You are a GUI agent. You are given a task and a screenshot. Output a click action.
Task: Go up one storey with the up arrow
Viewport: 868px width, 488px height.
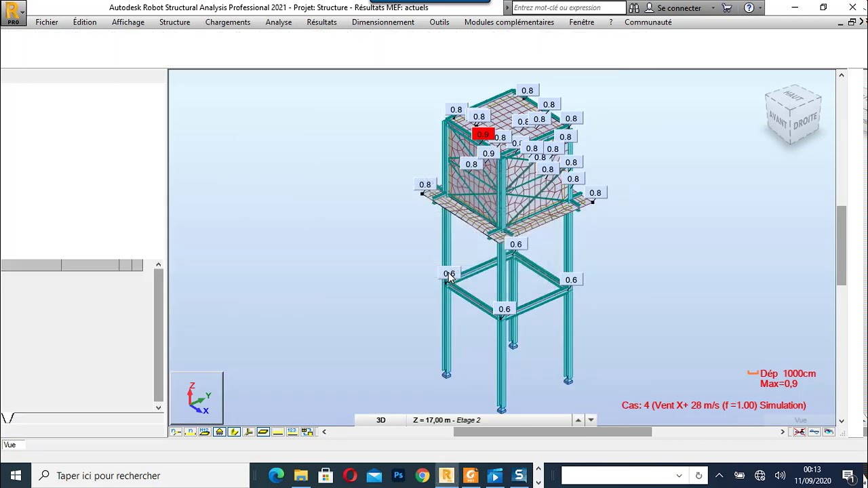[x=578, y=420]
